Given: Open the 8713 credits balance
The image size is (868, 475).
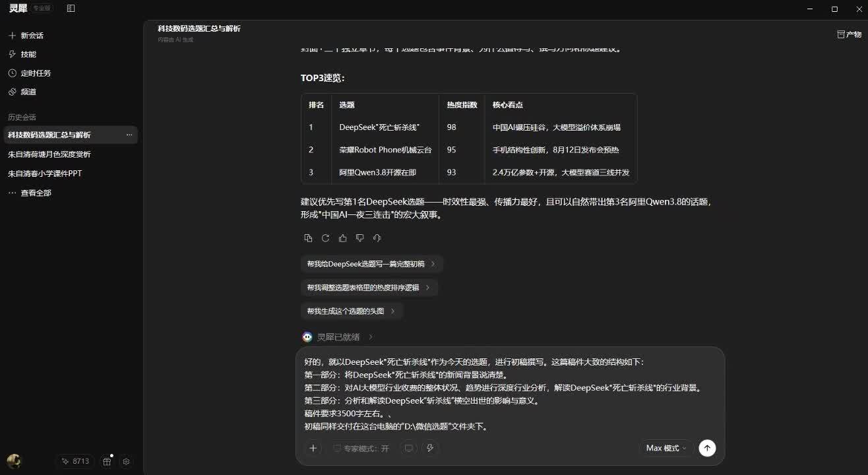Looking at the screenshot, I should click(76, 461).
